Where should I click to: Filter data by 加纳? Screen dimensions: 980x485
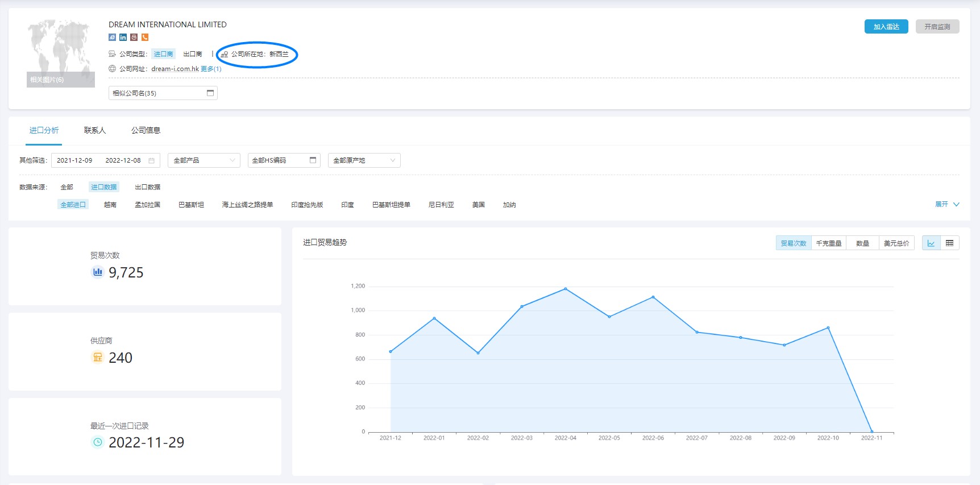pyautogui.click(x=509, y=205)
